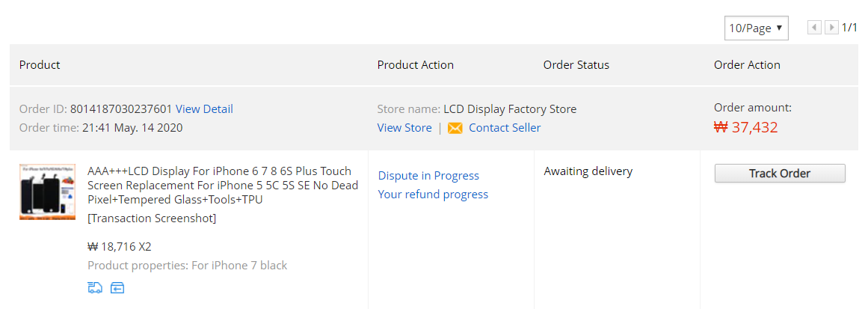
Task: Click the Product column header
Action: 40,65
